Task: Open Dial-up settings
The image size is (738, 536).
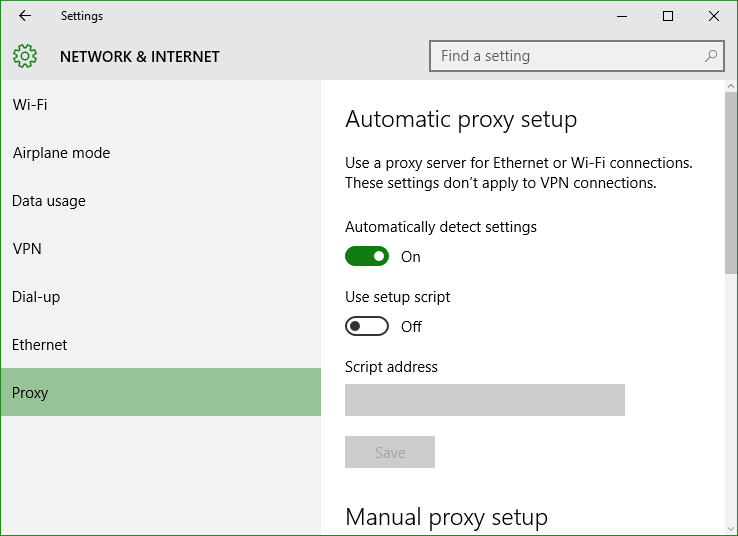Action: (x=161, y=296)
